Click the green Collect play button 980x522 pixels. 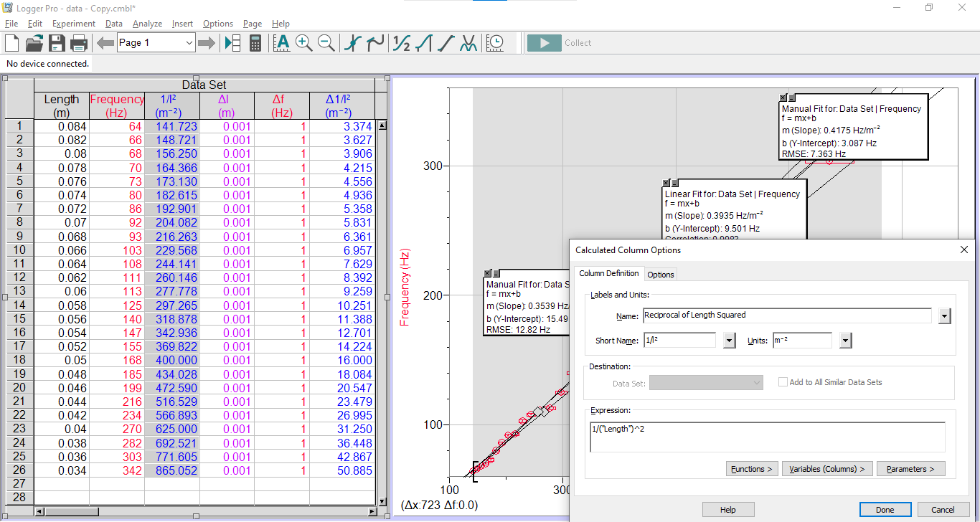544,43
